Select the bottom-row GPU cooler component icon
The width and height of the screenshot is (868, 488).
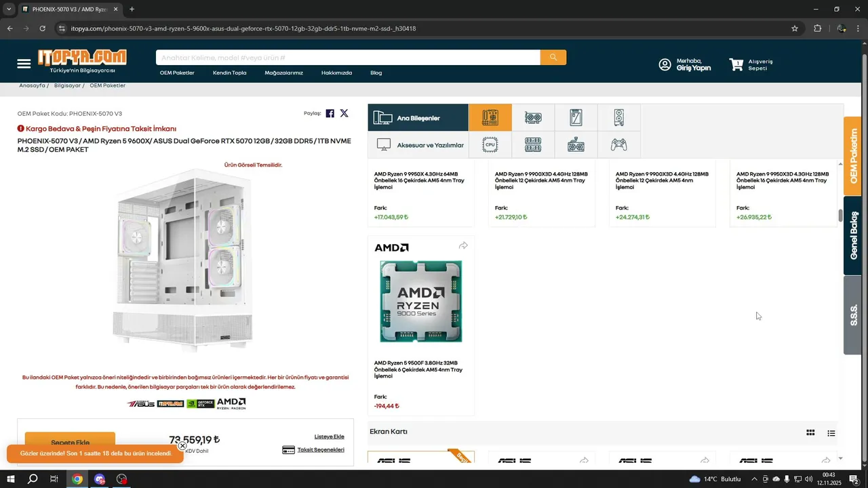576,144
